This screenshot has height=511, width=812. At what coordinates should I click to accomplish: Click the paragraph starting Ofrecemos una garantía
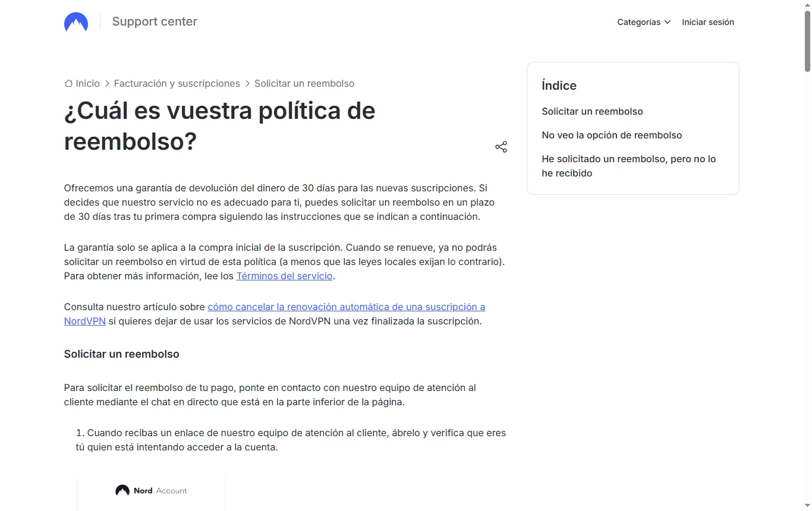[279, 202]
